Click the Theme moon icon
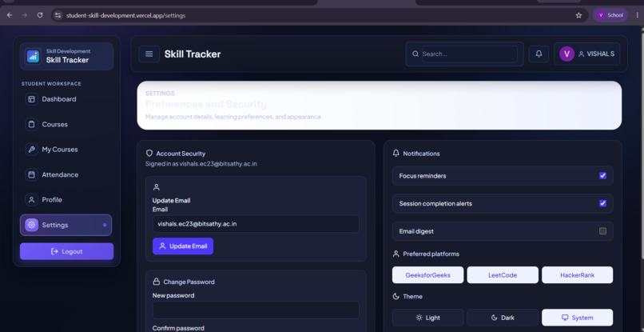Image resolution: width=644 pixels, height=332 pixels. coord(396,296)
